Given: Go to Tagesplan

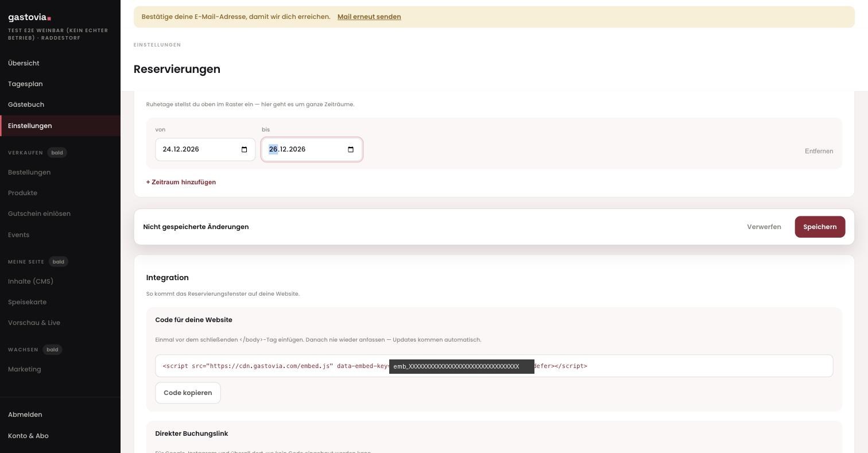Looking at the screenshot, I should click(25, 84).
